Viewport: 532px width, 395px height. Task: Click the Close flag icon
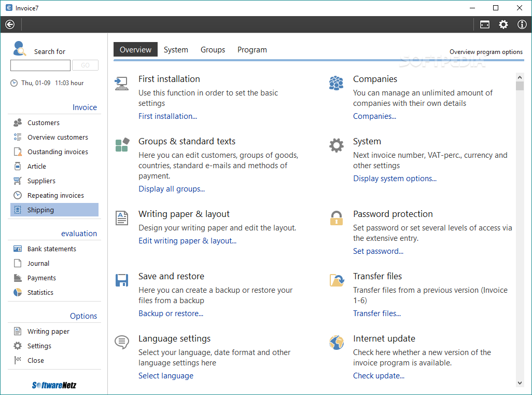point(18,360)
